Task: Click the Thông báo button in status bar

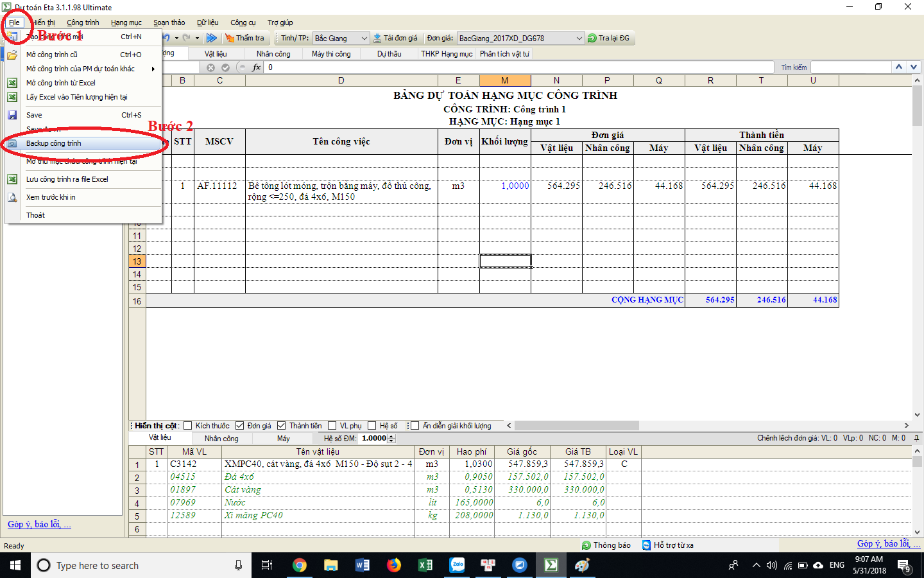Action: click(x=606, y=545)
